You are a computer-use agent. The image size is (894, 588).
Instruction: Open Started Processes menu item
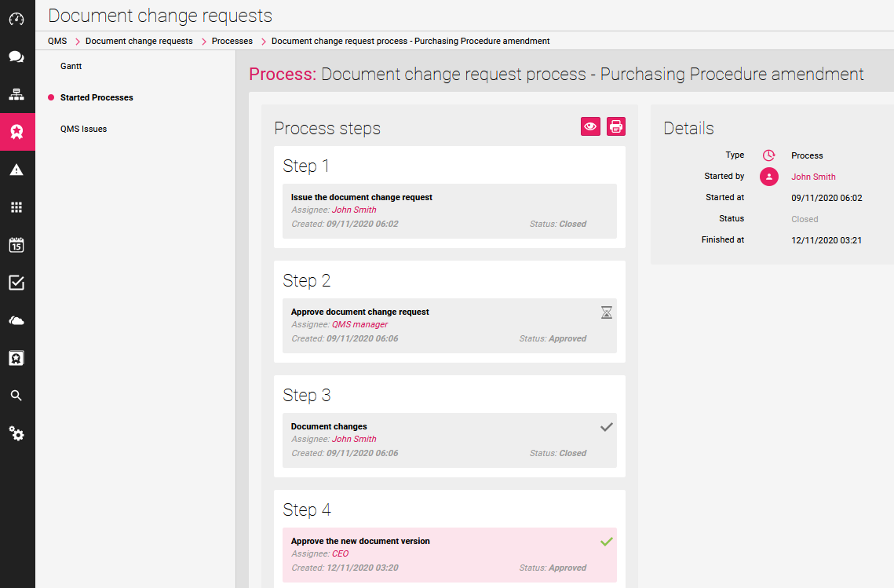[x=97, y=97]
